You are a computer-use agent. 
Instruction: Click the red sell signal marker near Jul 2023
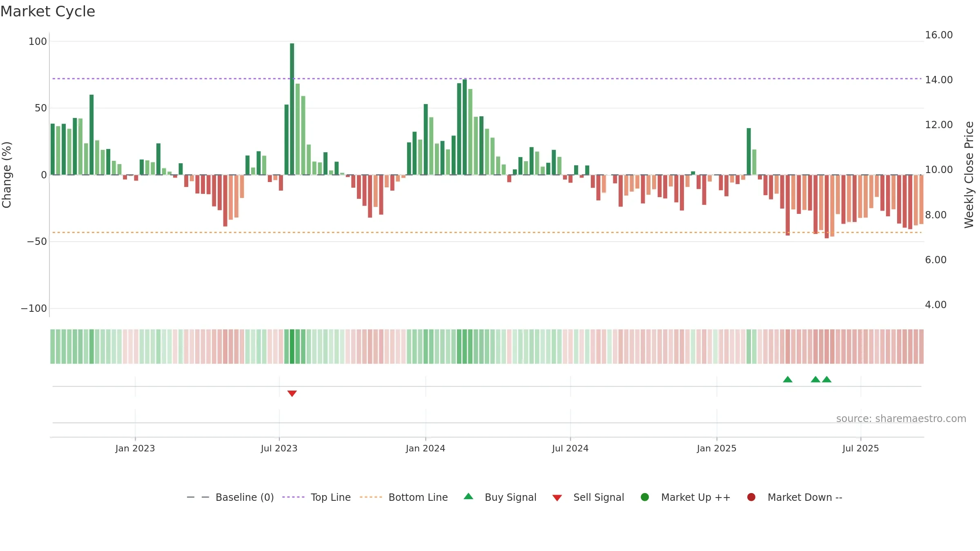coord(292,393)
